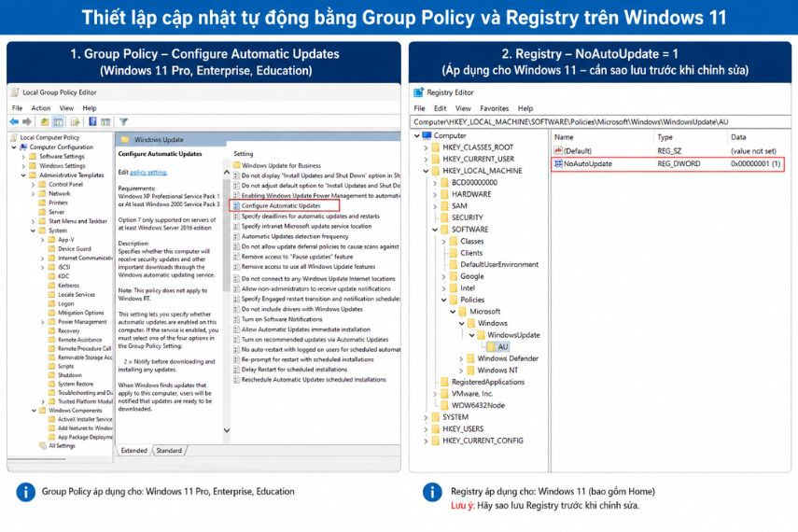Screen dimensions: 798x532
Task: Click the Configure Automatic Updates policy icon
Action: 237,205
